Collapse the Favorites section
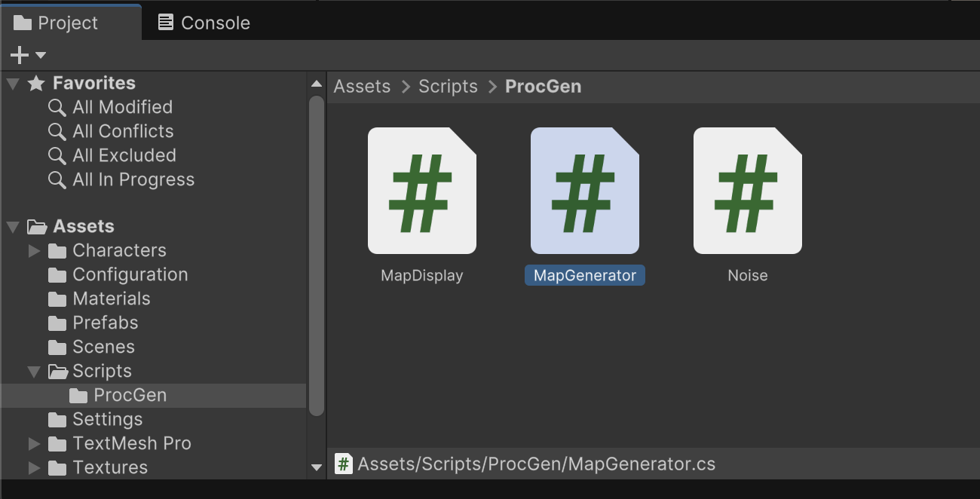Image resolution: width=980 pixels, height=499 pixels. 13,84
